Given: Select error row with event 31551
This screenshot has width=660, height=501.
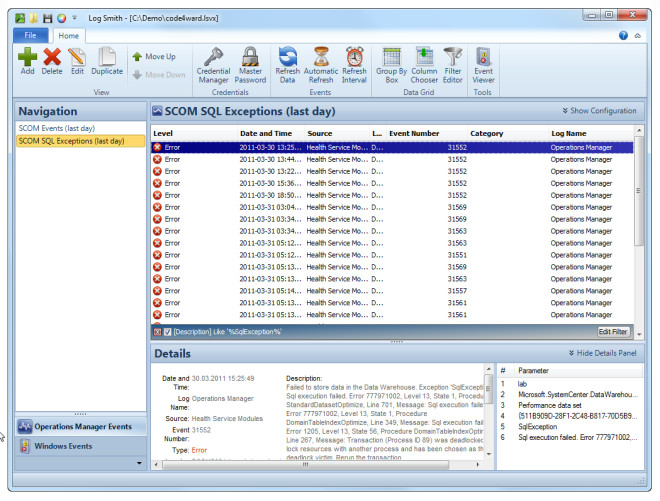Looking at the screenshot, I should (x=392, y=255).
